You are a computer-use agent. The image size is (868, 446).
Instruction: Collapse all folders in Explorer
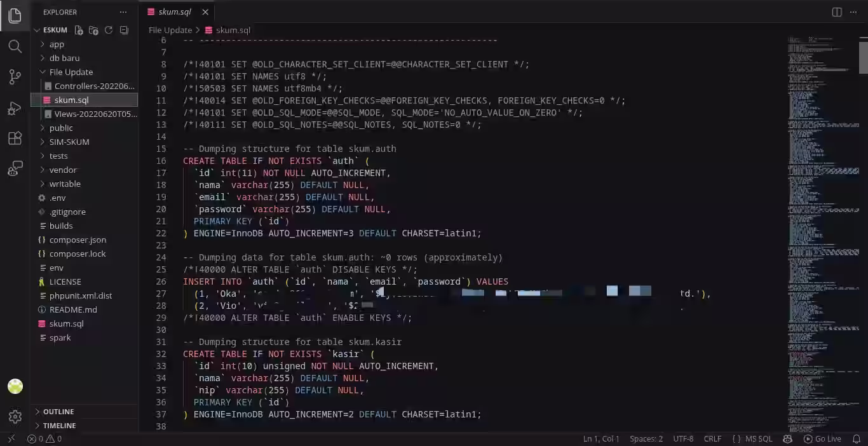click(x=124, y=30)
